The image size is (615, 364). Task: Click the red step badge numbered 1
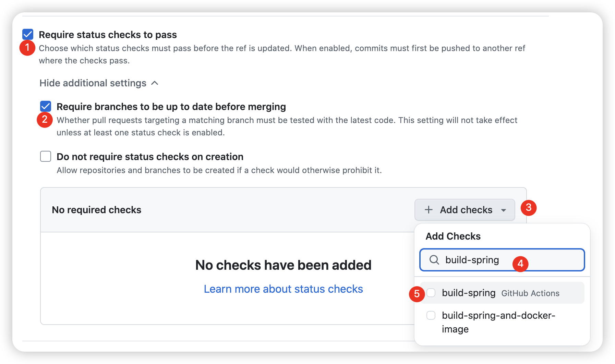coord(27,48)
